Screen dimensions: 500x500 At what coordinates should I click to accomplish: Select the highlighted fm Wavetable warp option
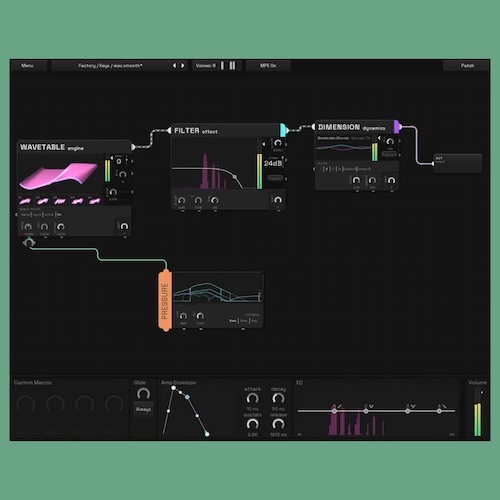[59, 215]
